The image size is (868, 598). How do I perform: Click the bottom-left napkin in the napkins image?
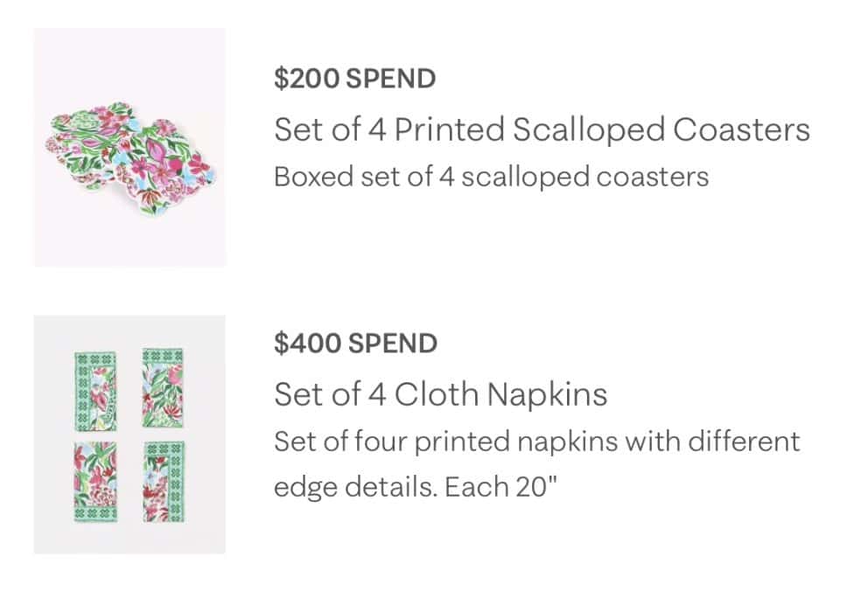point(94,481)
